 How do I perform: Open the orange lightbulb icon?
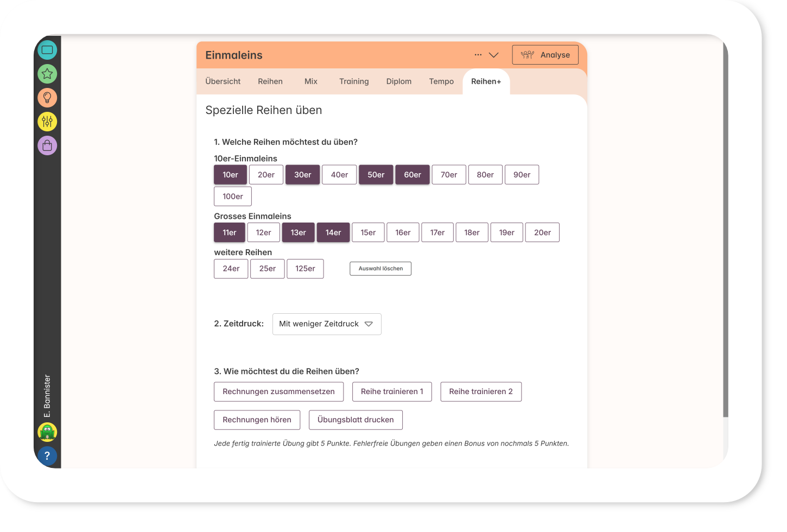tap(47, 98)
